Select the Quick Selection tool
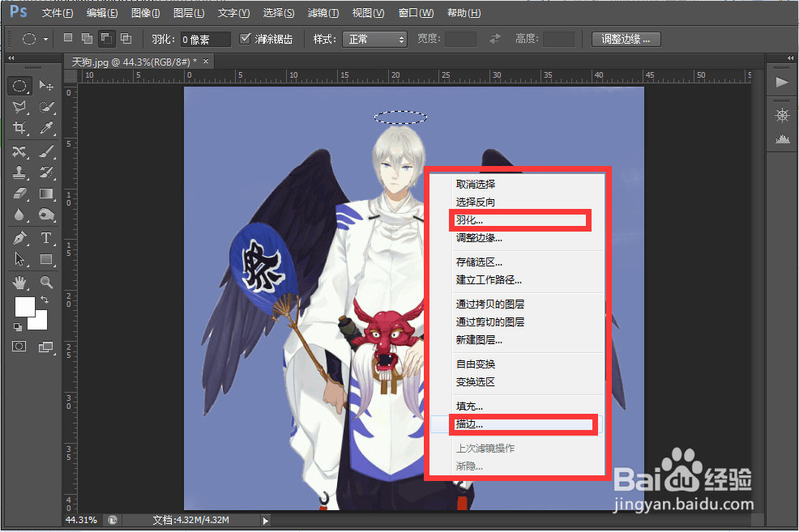799x532 pixels. (x=46, y=107)
